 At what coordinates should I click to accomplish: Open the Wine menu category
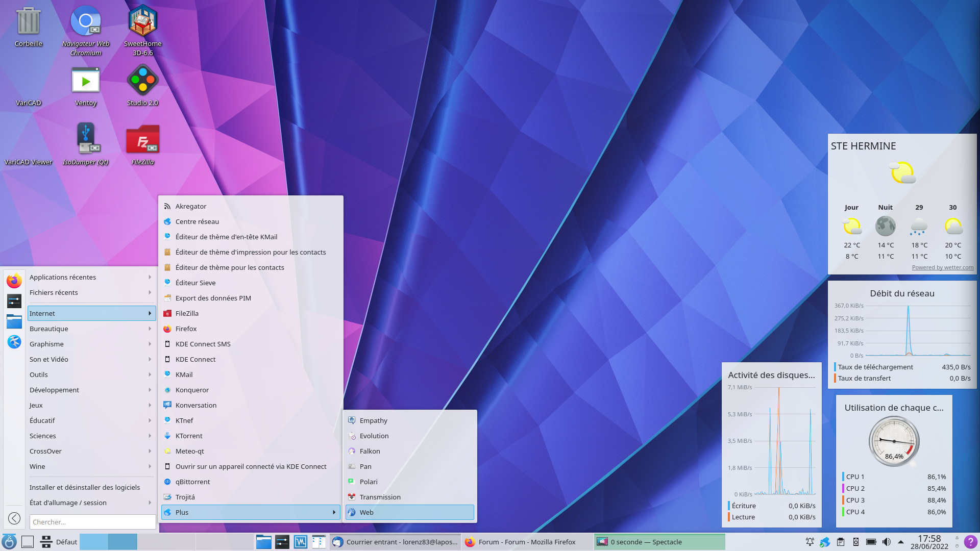click(x=91, y=466)
